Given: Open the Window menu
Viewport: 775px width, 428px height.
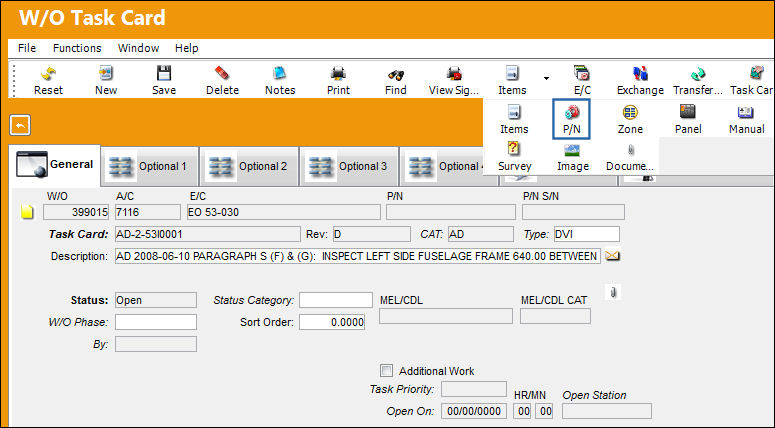Looking at the screenshot, I should click(138, 48).
